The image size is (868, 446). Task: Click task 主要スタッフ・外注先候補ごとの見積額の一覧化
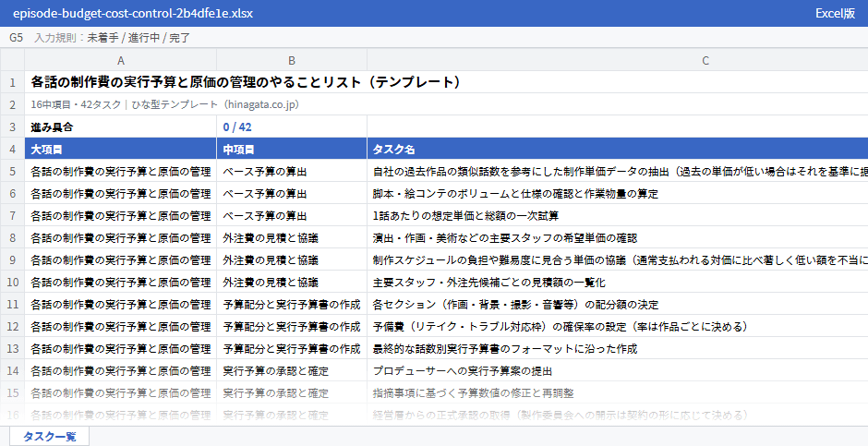(617, 282)
